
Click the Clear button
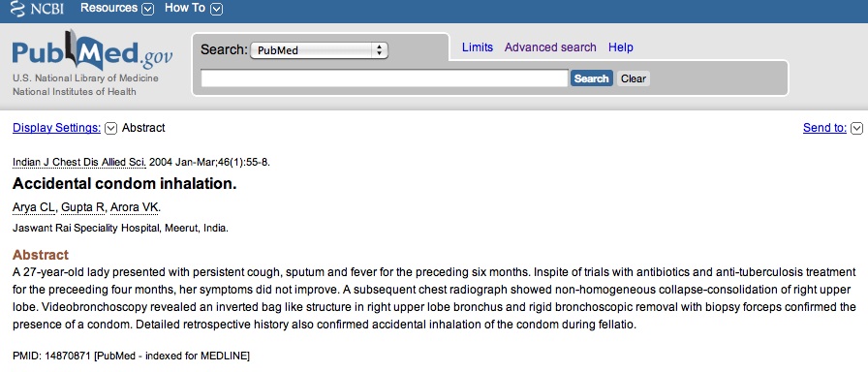coord(634,78)
